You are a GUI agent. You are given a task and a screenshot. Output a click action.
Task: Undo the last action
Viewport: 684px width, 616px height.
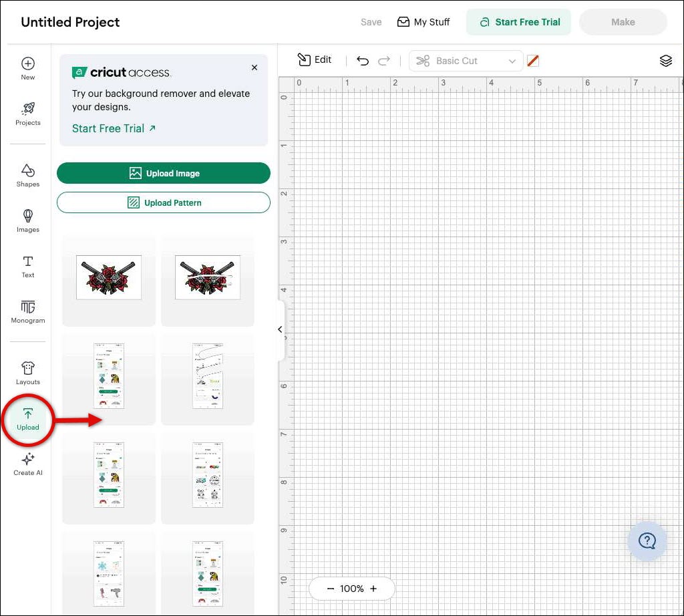tap(363, 61)
